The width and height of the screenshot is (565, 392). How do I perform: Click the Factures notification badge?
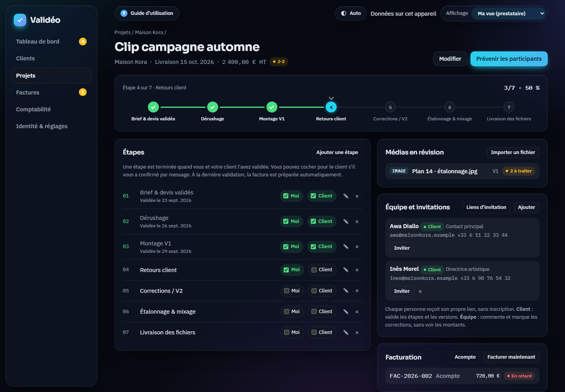click(83, 92)
